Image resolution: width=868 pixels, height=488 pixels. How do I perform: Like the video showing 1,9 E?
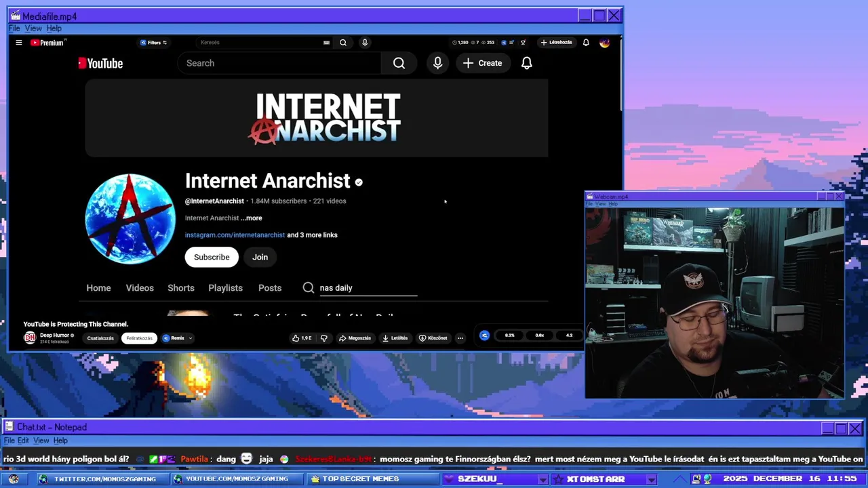click(302, 338)
